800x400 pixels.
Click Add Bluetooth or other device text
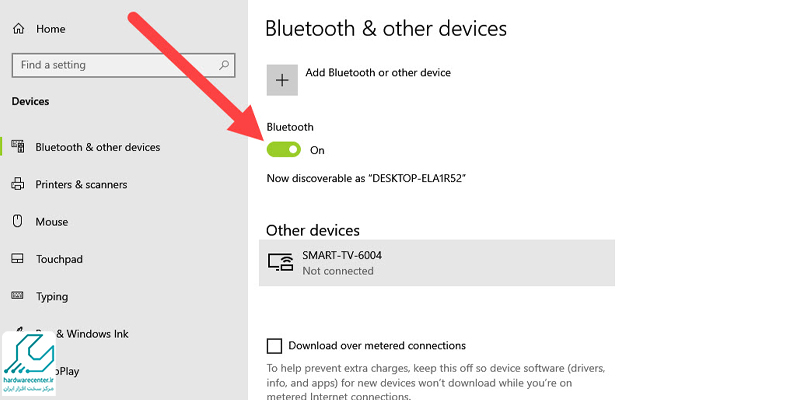tap(378, 72)
